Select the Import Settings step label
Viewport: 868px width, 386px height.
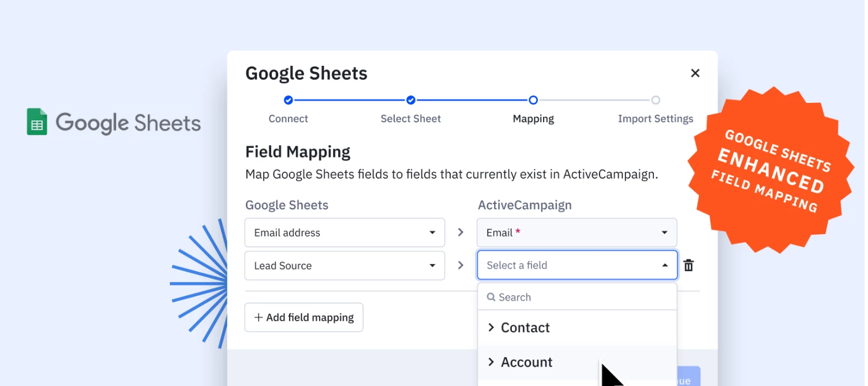656,118
